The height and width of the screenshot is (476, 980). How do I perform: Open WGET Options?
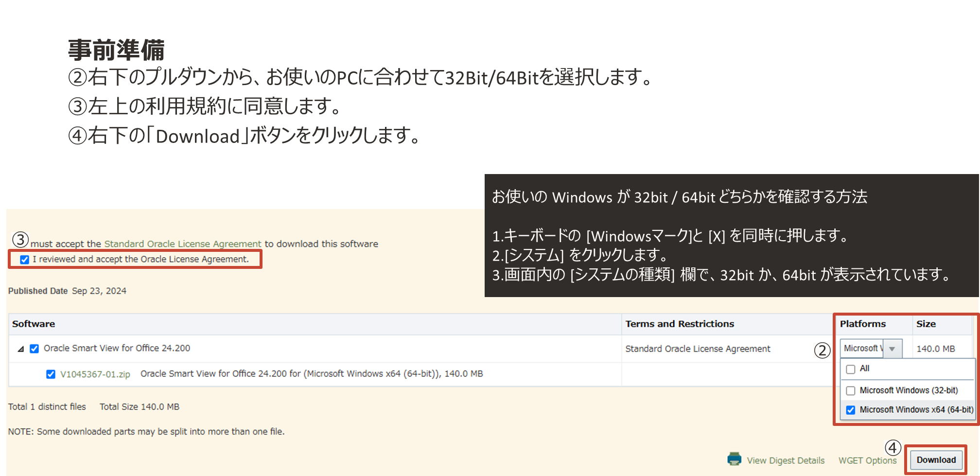[867, 460]
